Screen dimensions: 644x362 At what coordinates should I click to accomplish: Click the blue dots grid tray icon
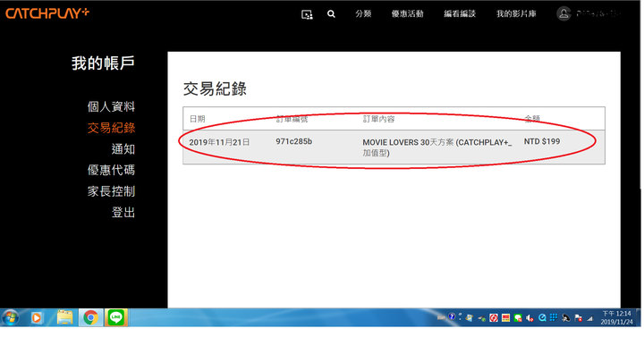pyautogui.click(x=554, y=317)
